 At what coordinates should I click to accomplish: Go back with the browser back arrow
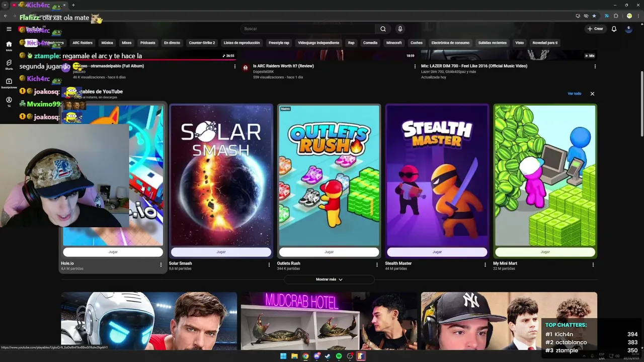point(6,16)
